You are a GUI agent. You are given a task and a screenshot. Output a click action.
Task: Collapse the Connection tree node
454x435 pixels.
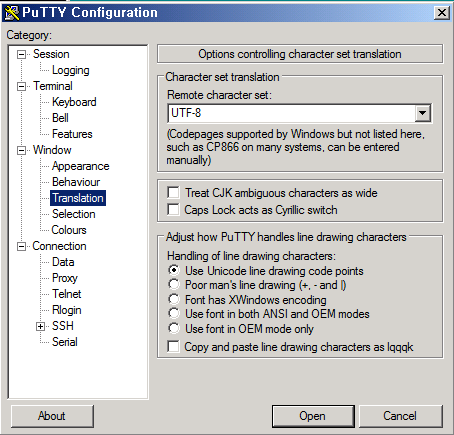[21, 246]
